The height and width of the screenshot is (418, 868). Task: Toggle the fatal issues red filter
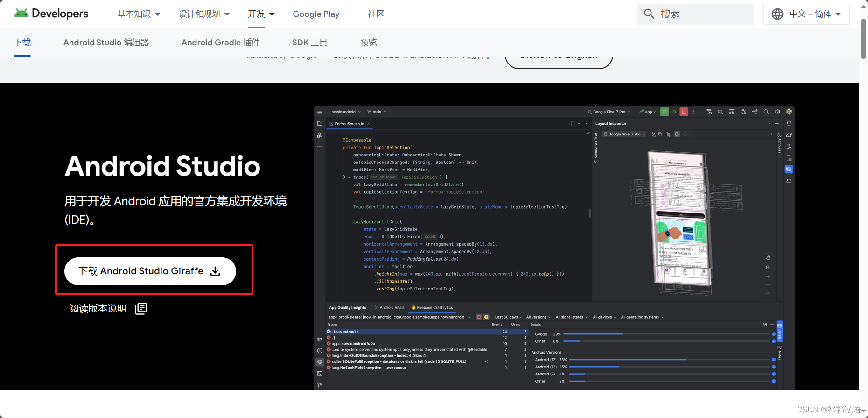[x=478, y=317]
